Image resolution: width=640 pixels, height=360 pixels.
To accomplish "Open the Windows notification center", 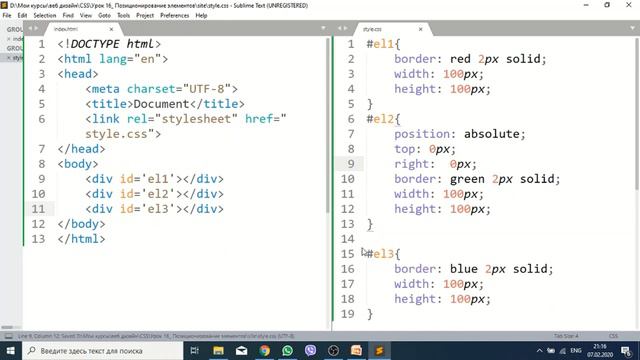I will pyautogui.click(x=626, y=351).
